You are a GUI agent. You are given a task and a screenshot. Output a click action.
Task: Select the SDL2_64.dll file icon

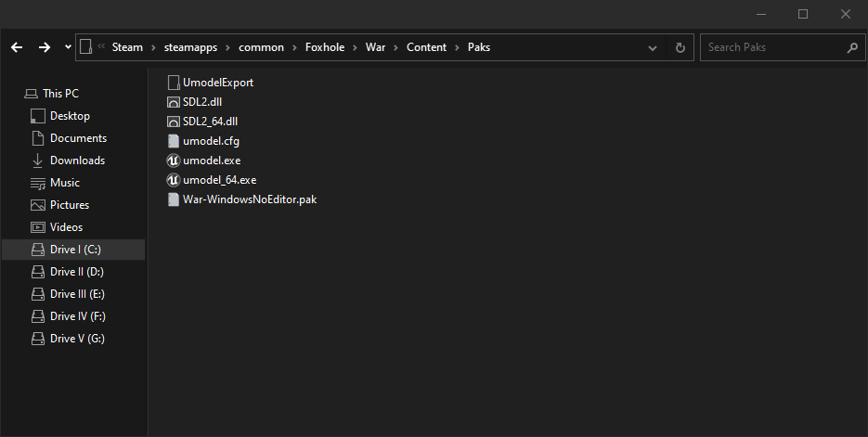[x=173, y=122]
